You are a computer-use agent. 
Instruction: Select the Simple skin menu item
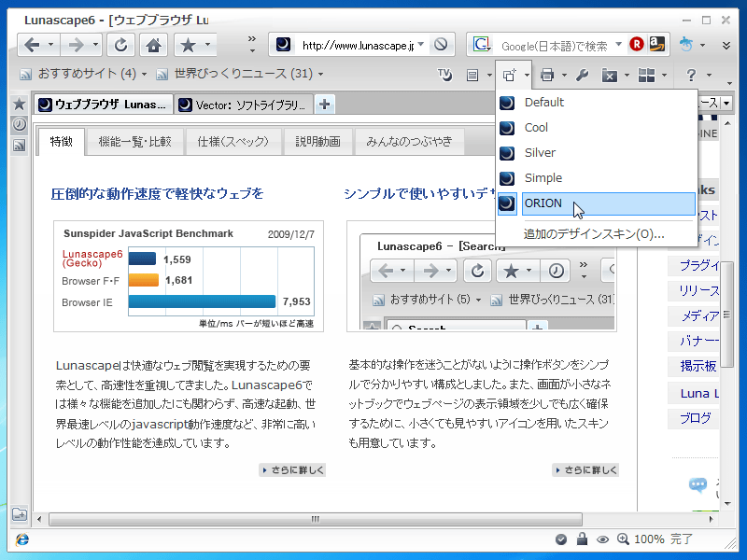(x=597, y=178)
